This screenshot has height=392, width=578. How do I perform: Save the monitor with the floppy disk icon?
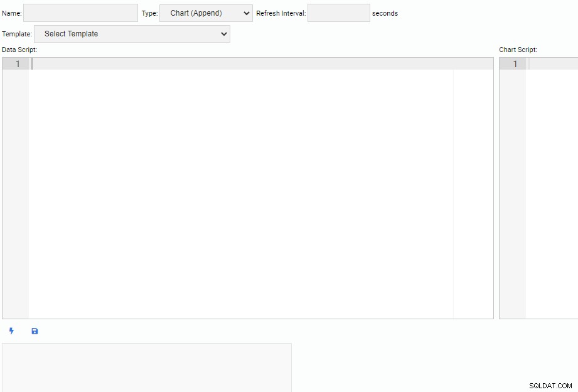35,331
